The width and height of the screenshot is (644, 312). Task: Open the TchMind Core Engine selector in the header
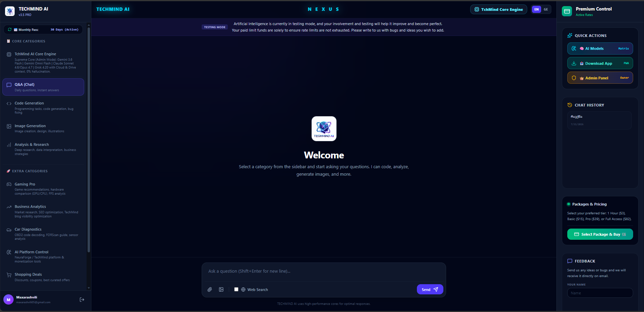coord(498,9)
